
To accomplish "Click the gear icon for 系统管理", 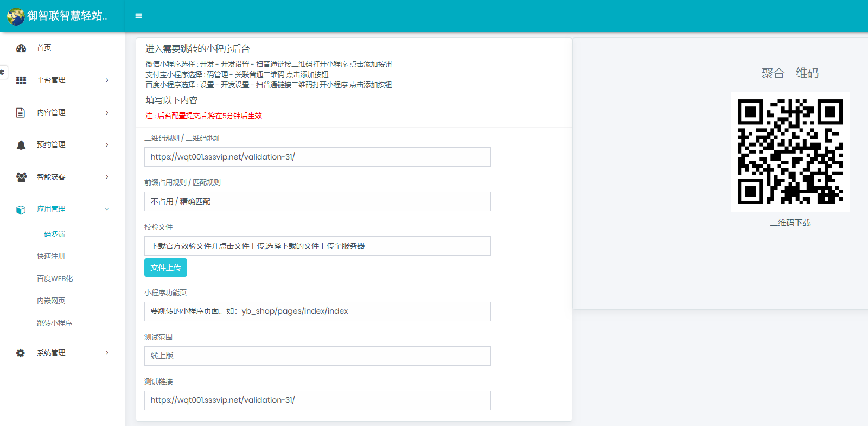I will pyautogui.click(x=21, y=353).
